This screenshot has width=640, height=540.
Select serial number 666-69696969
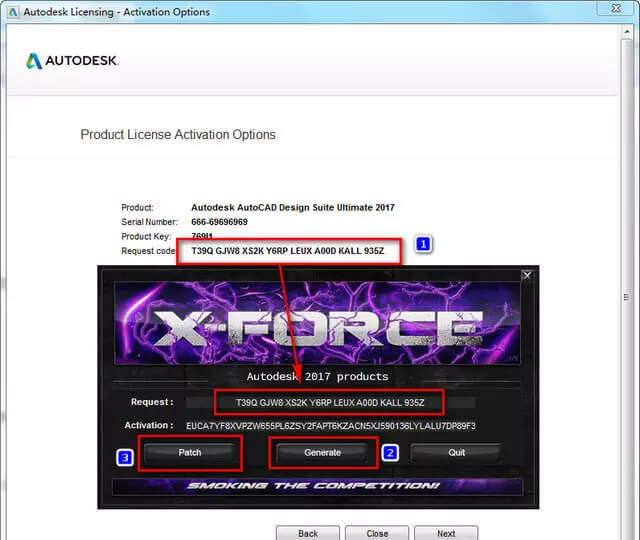pyautogui.click(x=219, y=222)
